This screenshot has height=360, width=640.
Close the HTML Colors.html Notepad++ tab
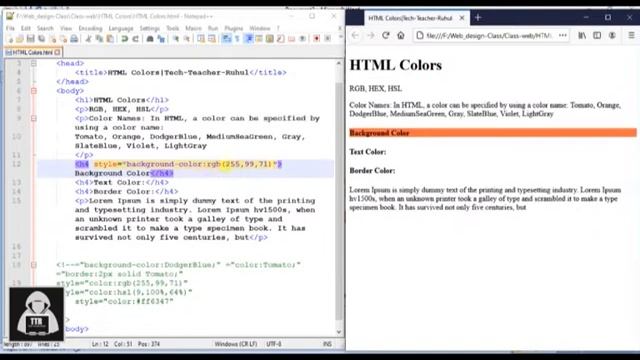[x=57, y=52]
